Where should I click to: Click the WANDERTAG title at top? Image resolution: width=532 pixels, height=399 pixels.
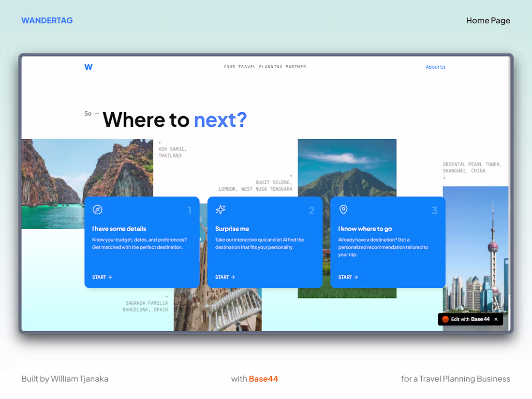47,20
